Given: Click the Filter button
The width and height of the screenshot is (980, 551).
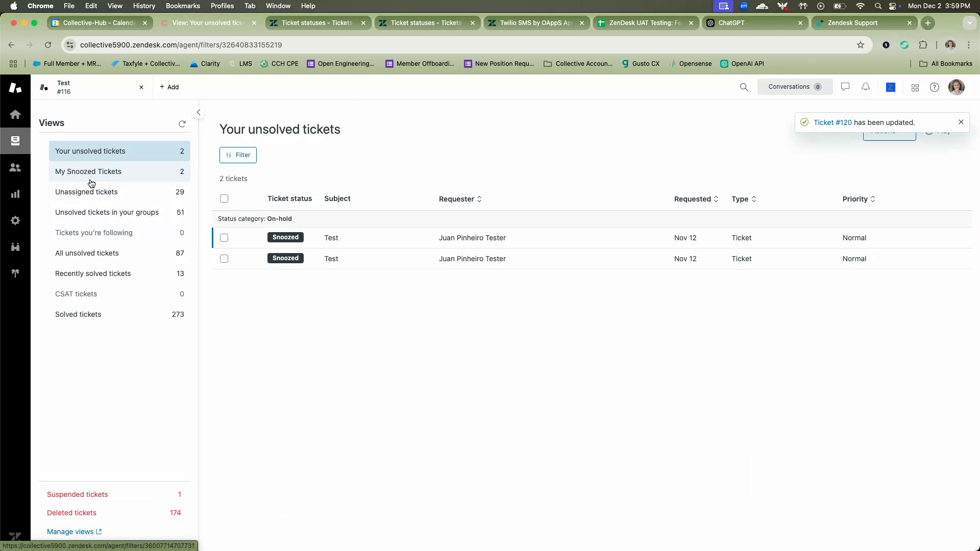Looking at the screenshot, I should click(238, 155).
